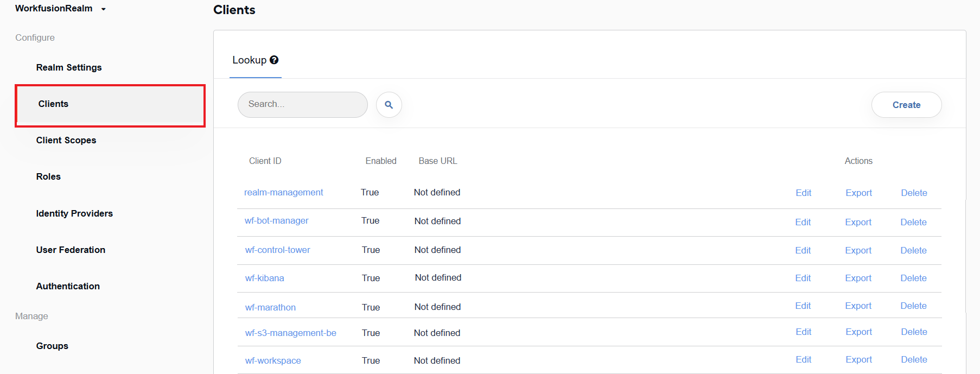Open the Lookup tab
This screenshot has width=980, height=374.
[255, 60]
